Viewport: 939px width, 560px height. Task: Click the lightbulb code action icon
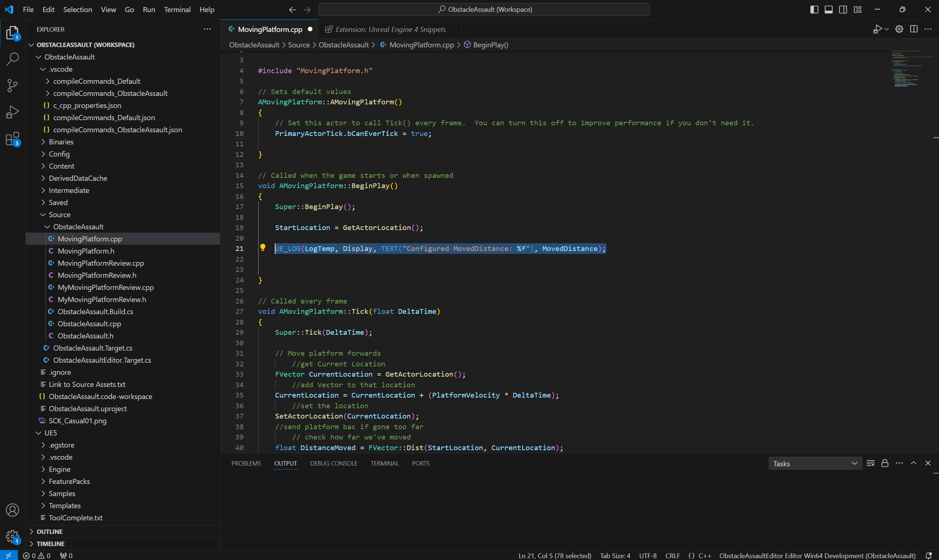[x=263, y=248]
